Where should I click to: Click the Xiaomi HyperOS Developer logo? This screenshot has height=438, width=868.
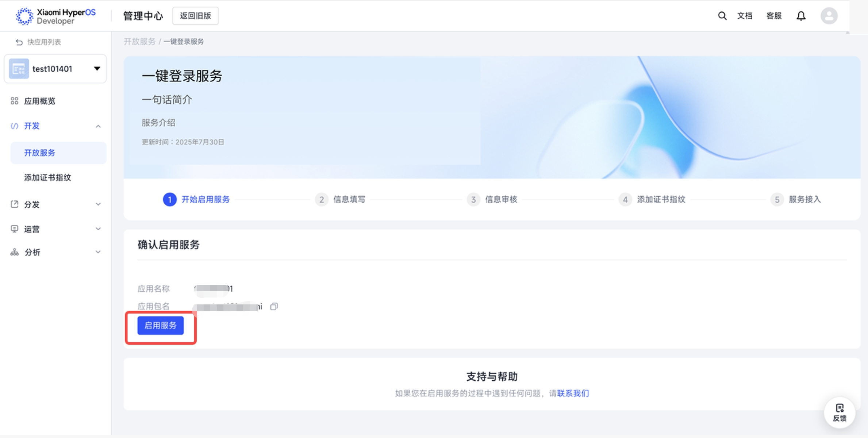[55, 16]
